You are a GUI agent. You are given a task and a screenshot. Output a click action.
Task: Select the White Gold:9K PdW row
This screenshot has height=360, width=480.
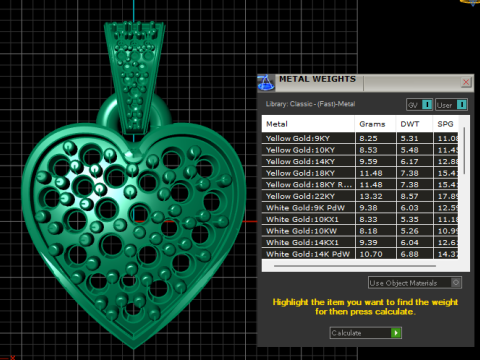(x=360, y=208)
